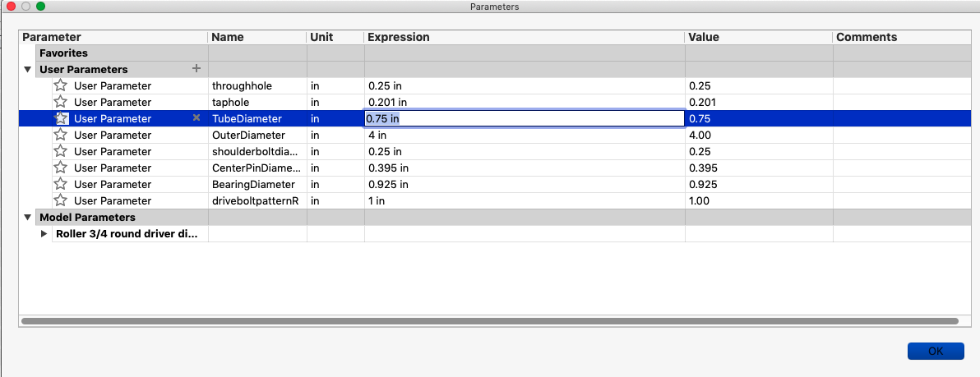Mark the BearingDiameter row's star favorite

click(x=60, y=184)
